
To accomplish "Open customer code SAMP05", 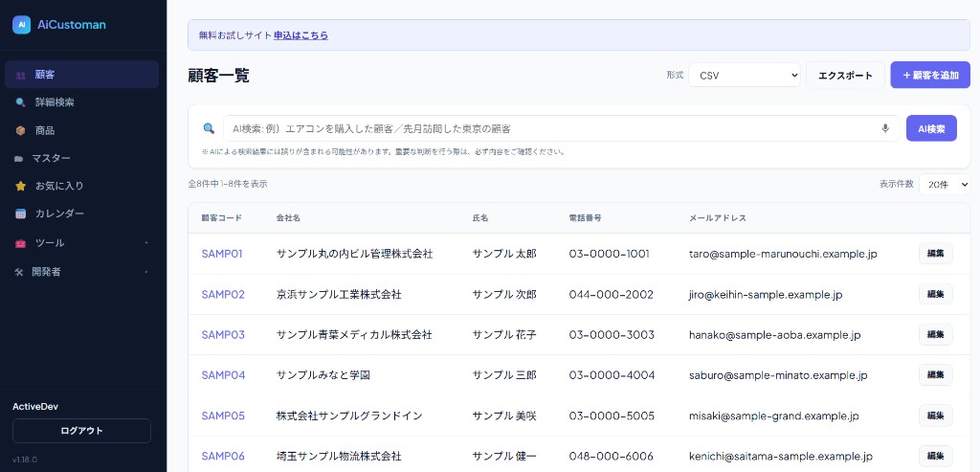I will pyautogui.click(x=223, y=416).
